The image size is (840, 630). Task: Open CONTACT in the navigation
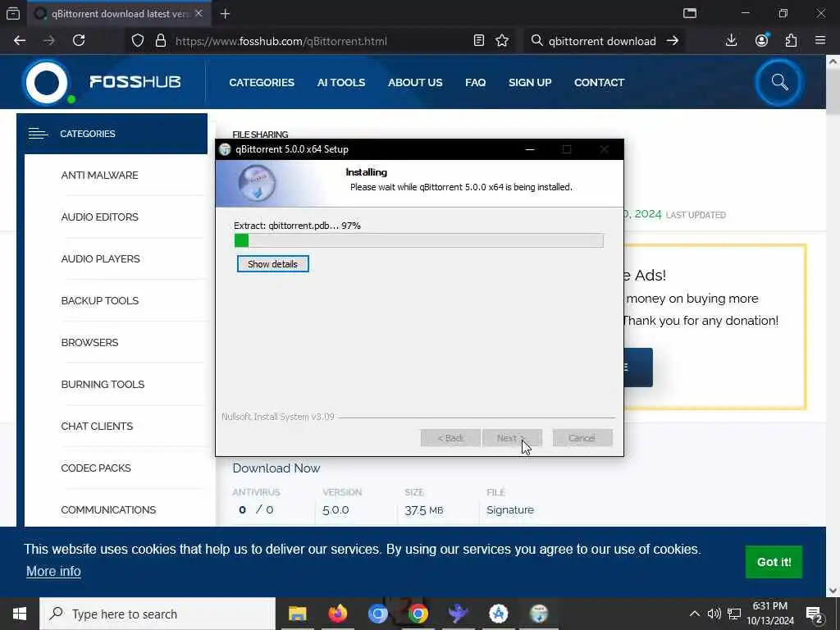click(599, 83)
